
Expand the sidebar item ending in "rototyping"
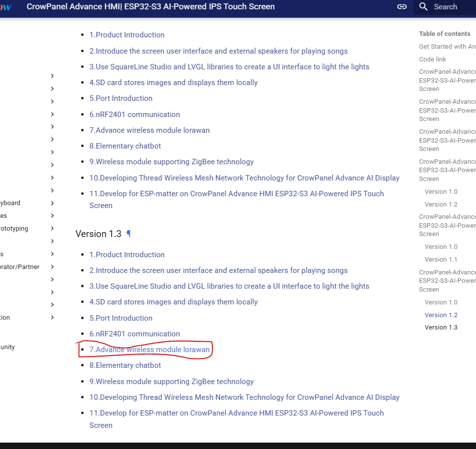click(x=52, y=228)
